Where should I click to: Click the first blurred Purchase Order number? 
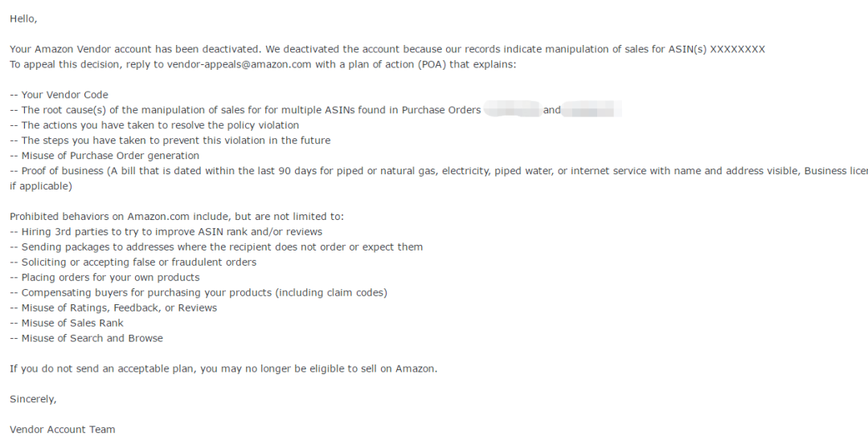coord(512,110)
